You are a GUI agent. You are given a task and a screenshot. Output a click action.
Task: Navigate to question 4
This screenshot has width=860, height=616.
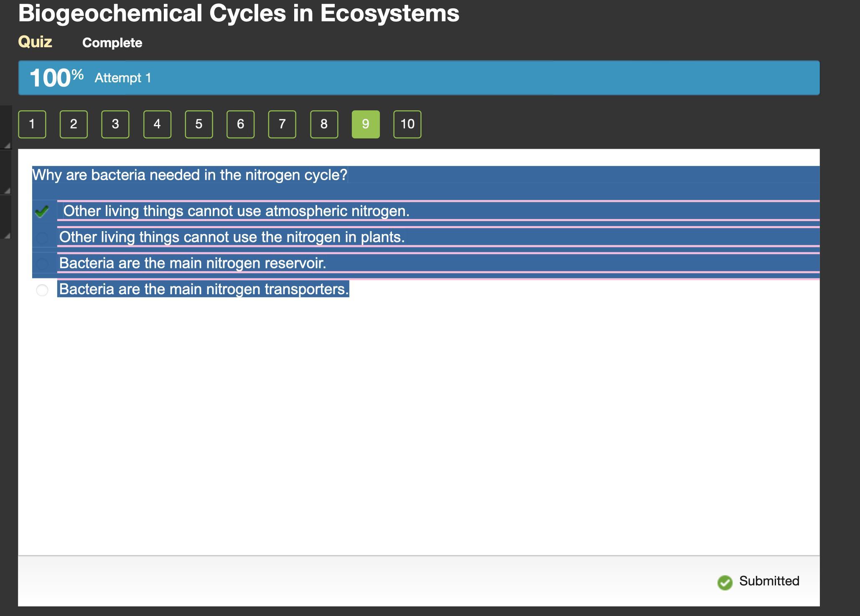[157, 124]
